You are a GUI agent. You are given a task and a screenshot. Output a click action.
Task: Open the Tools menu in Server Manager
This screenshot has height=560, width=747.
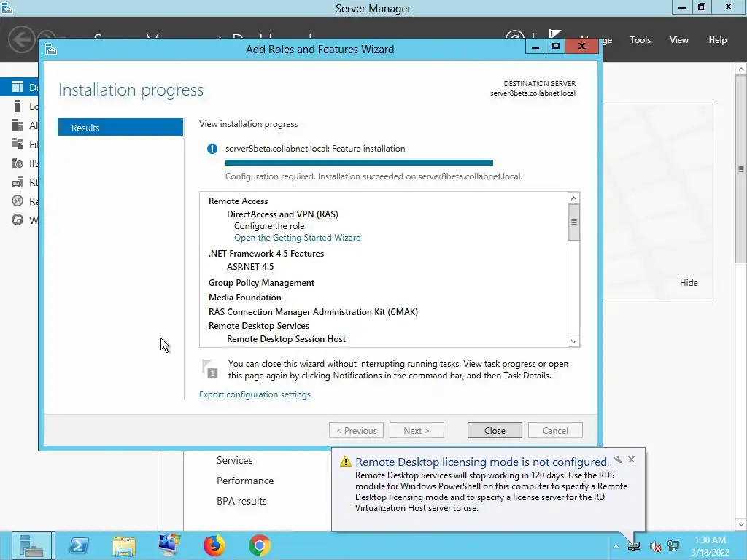point(640,40)
